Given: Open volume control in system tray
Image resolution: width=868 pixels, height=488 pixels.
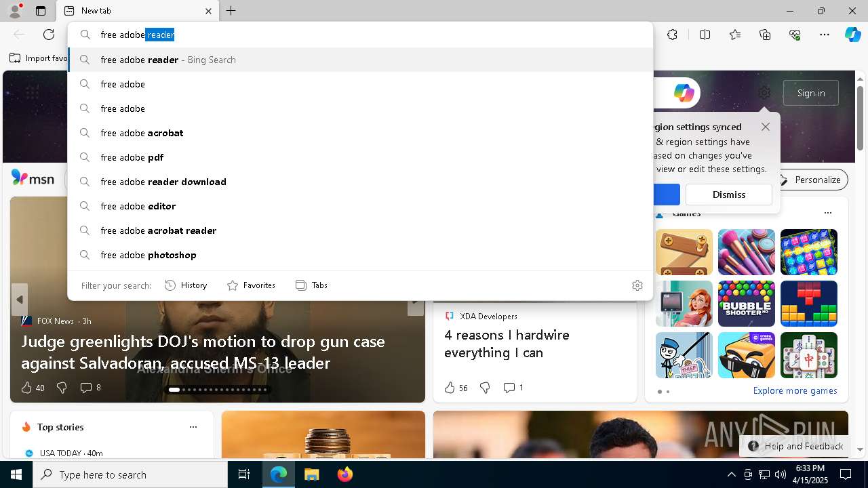Looking at the screenshot, I should tap(781, 474).
